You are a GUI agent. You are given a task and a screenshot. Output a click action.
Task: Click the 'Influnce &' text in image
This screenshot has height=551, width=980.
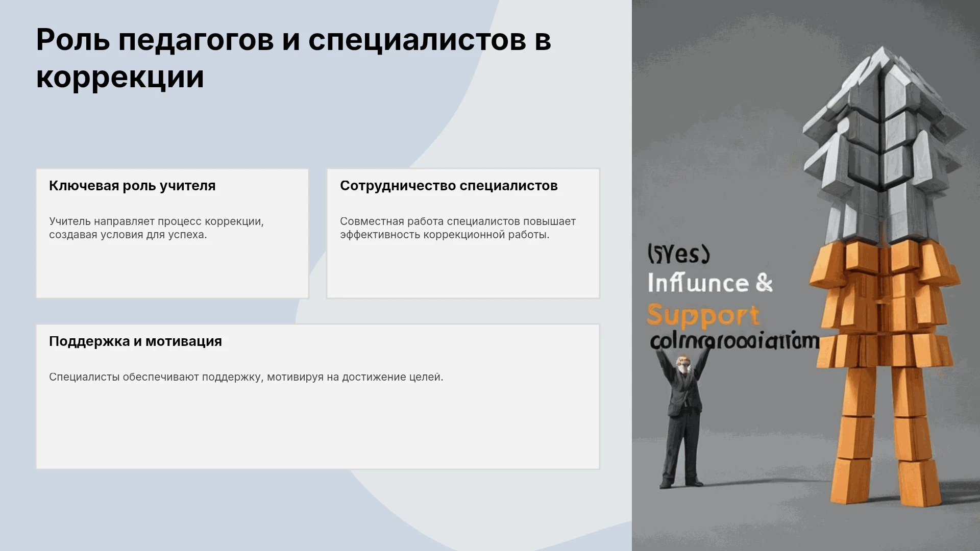pos(710,283)
